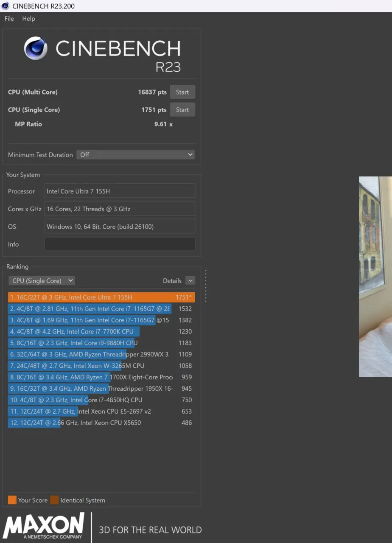This screenshot has height=543, width=392.
Task: Click the Maxon logo at bottom
Action: click(44, 527)
